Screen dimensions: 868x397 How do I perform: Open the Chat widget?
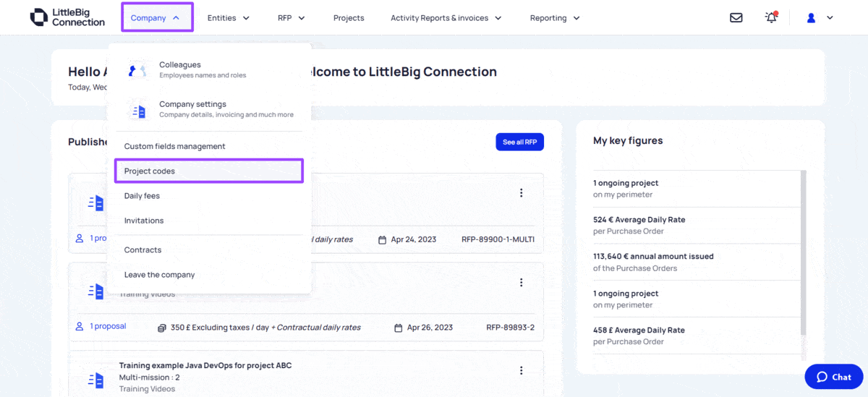(x=833, y=377)
